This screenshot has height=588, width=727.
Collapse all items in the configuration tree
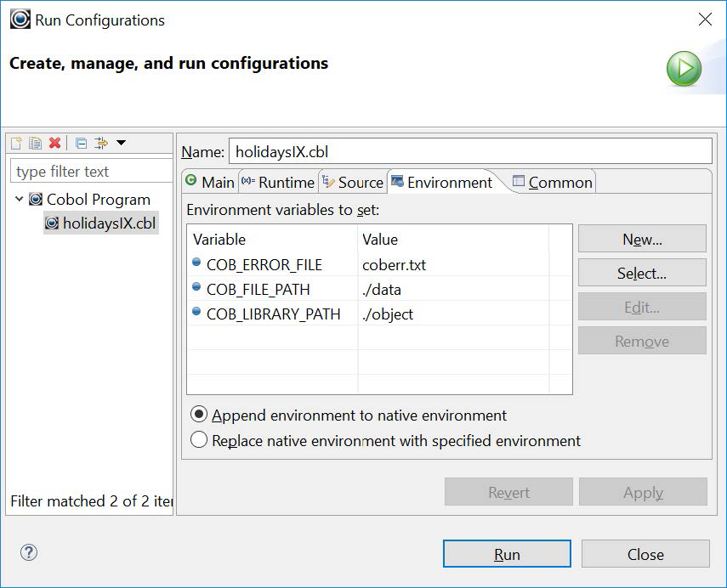click(x=82, y=143)
